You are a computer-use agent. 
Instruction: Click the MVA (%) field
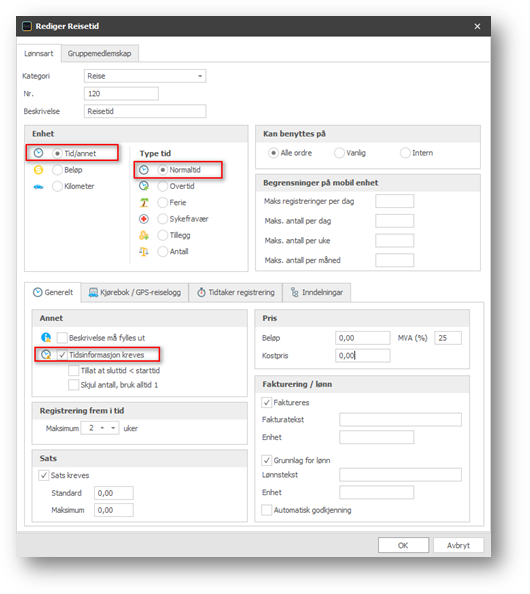448,338
